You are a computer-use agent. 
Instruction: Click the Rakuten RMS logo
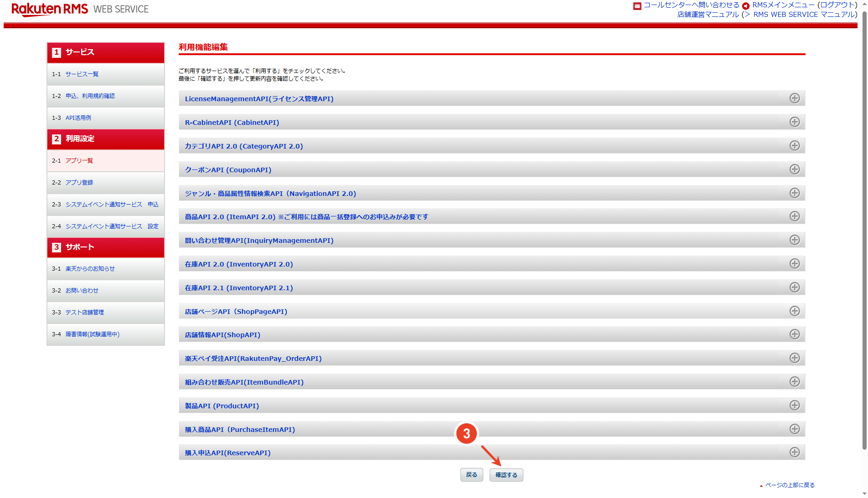(x=50, y=10)
